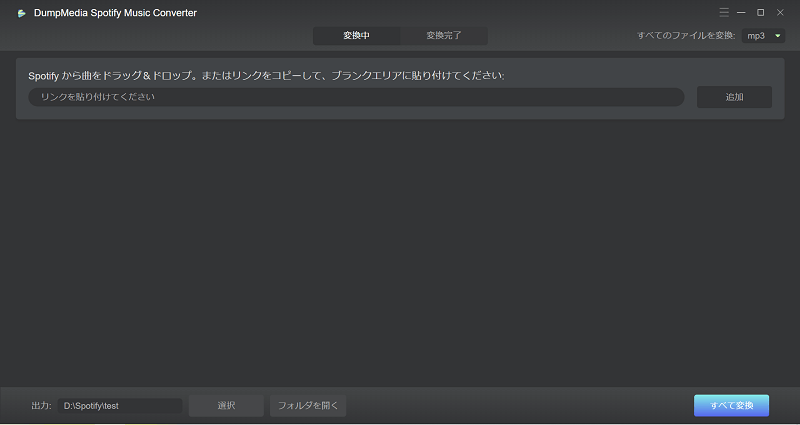Viewport: 800px width, 425px height.
Task: Minimize the DumpMedia window
Action: [x=741, y=12]
